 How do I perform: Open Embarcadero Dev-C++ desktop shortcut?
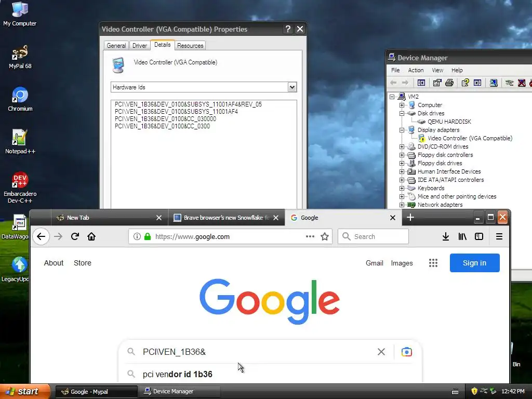pyautogui.click(x=20, y=188)
